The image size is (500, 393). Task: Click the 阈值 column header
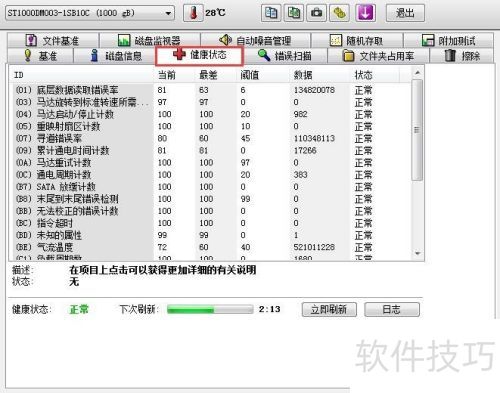(263, 75)
